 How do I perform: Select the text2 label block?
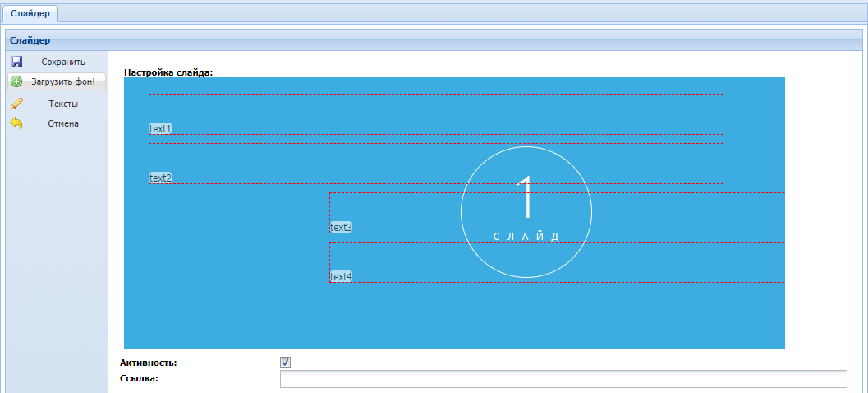coord(160,178)
